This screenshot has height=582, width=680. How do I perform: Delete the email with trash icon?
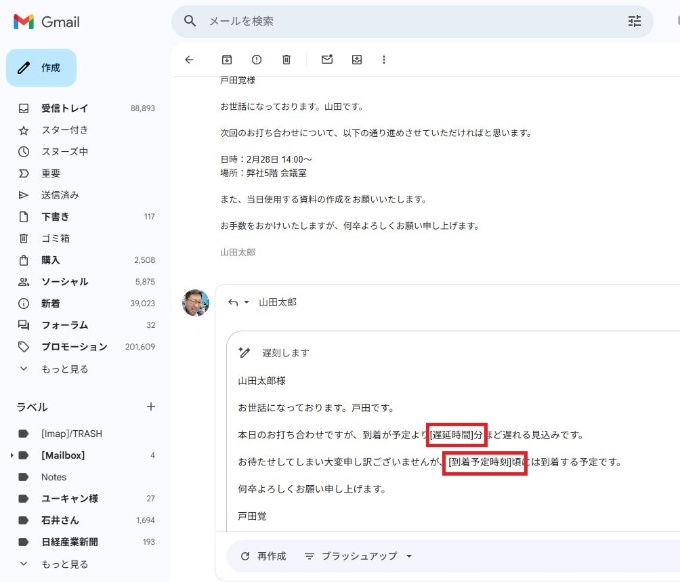[286, 59]
